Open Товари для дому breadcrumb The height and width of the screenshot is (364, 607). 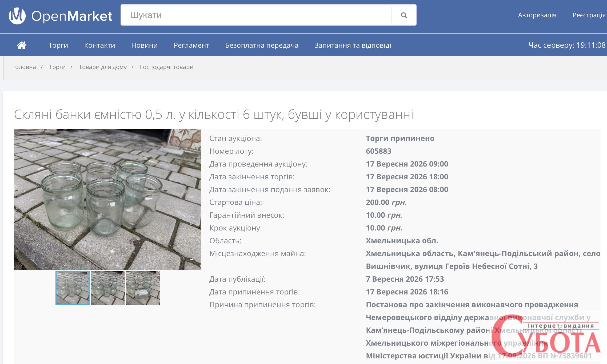(x=103, y=67)
